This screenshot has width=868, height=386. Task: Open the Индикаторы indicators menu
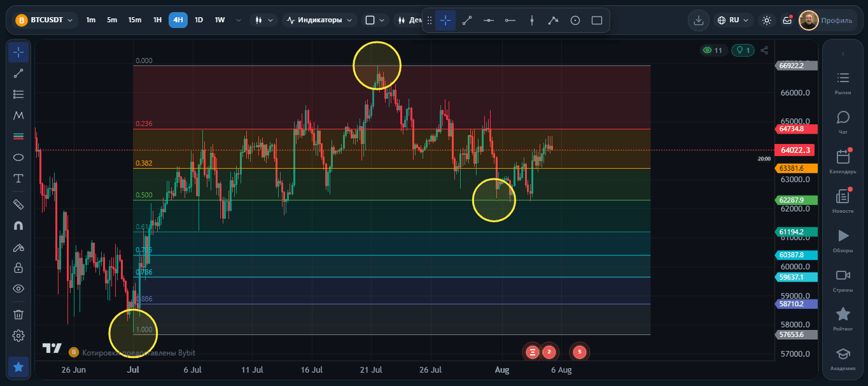[320, 20]
